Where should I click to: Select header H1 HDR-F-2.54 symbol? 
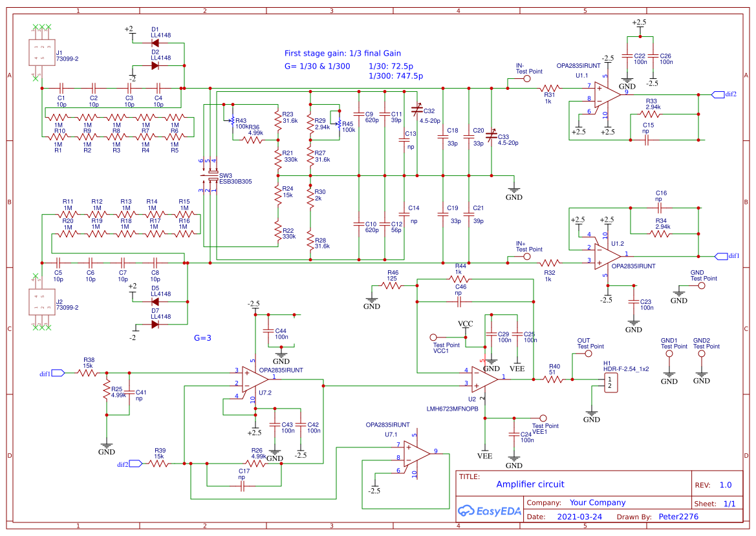(x=610, y=383)
